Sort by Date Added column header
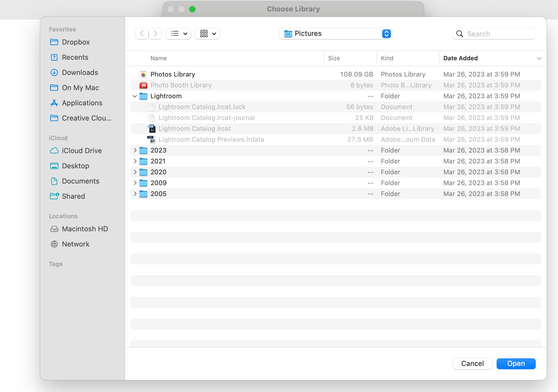Viewport: 558px width, 392px height. tap(460, 58)
